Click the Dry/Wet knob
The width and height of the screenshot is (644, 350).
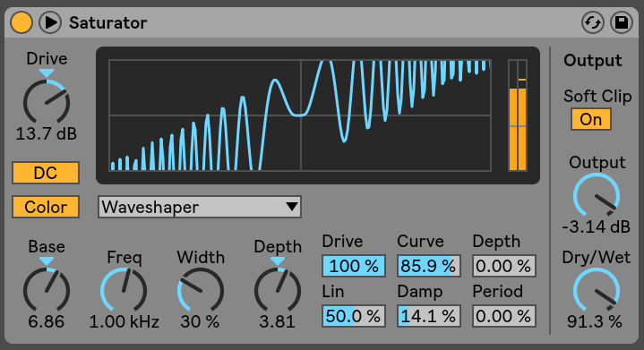[597, 290]
